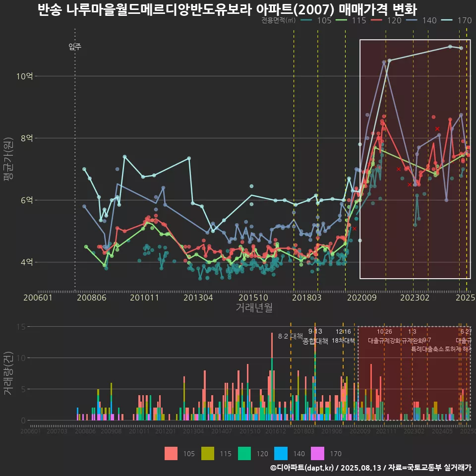Click the olive 115 swatch in bottom legend
This screenshot has width=476, height=476.
[208, 454]
